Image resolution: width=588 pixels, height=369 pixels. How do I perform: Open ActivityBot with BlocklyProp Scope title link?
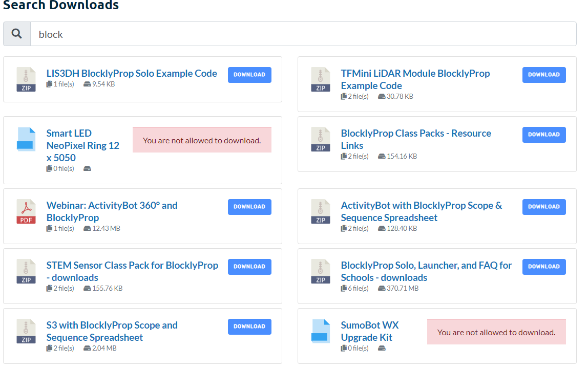click(422, 211)
